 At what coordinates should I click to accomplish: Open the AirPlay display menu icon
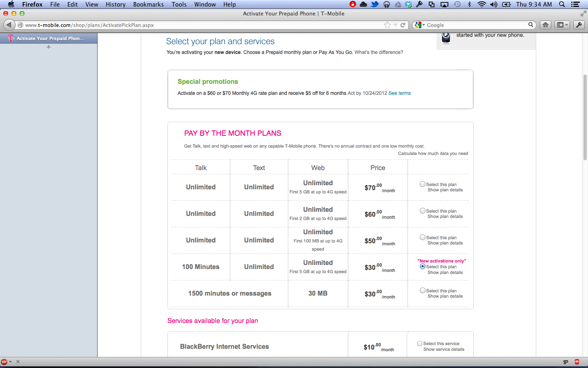click(445, 4)
